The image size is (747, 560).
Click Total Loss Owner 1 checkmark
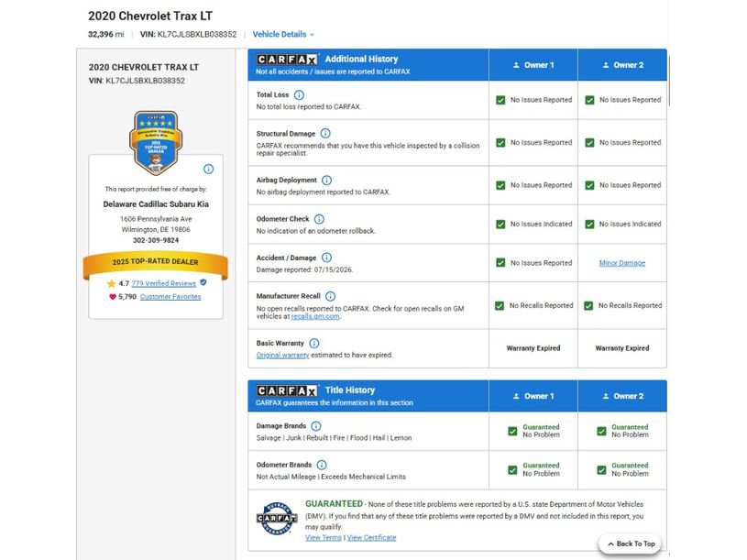(500, 100)
